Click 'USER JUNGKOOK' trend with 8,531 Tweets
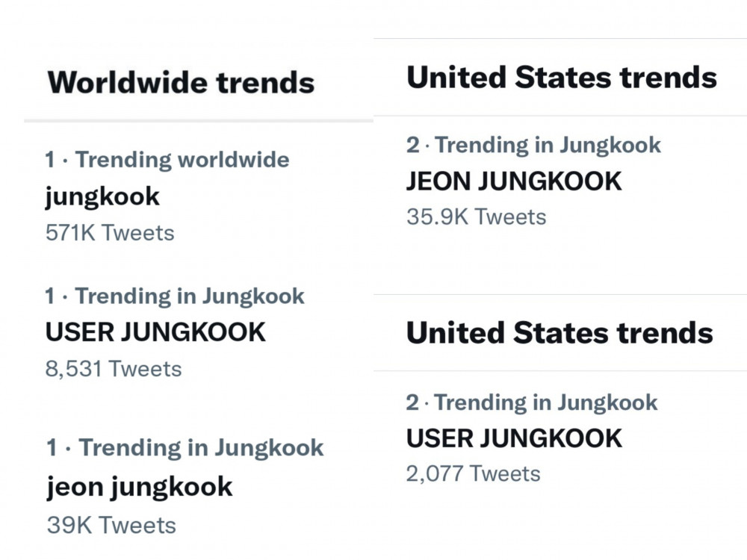The image size is (747, 560). (155, 332)
